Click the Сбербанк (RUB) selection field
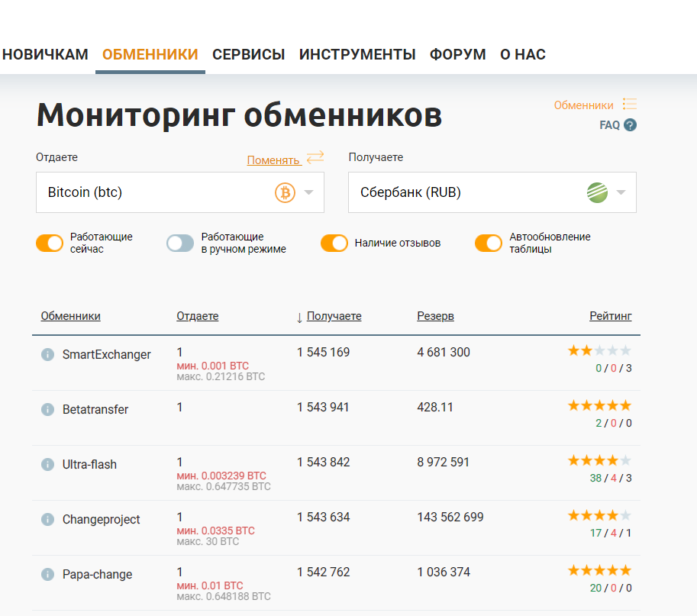Viewport: 697px width, 616px height. click(x=492, y=192)
